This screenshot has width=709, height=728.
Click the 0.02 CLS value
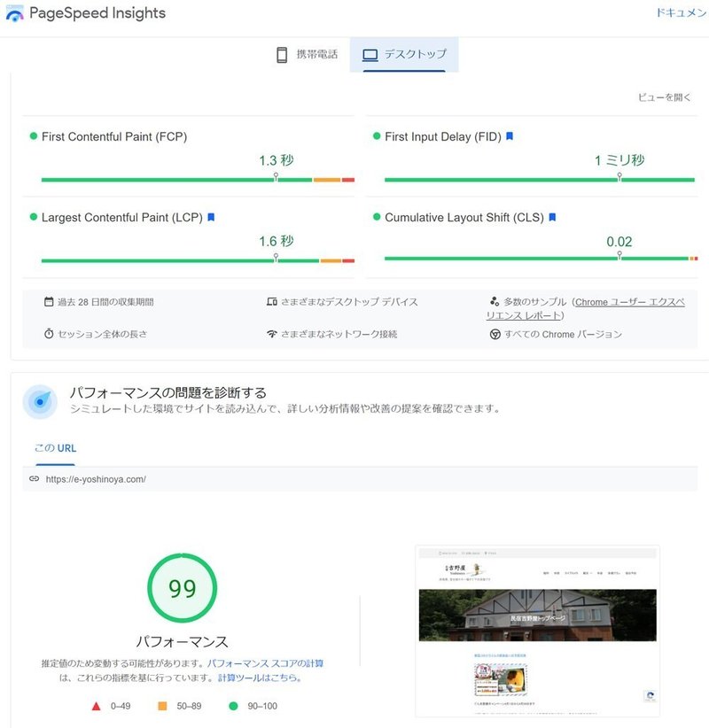(x=619, y=242)
